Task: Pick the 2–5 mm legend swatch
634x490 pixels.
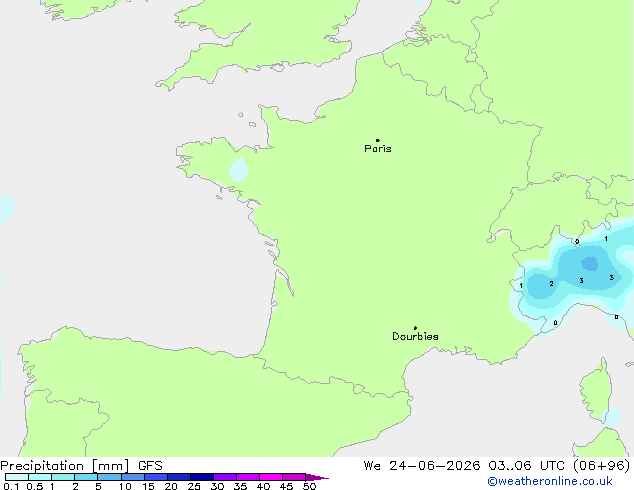Action: 86,477
